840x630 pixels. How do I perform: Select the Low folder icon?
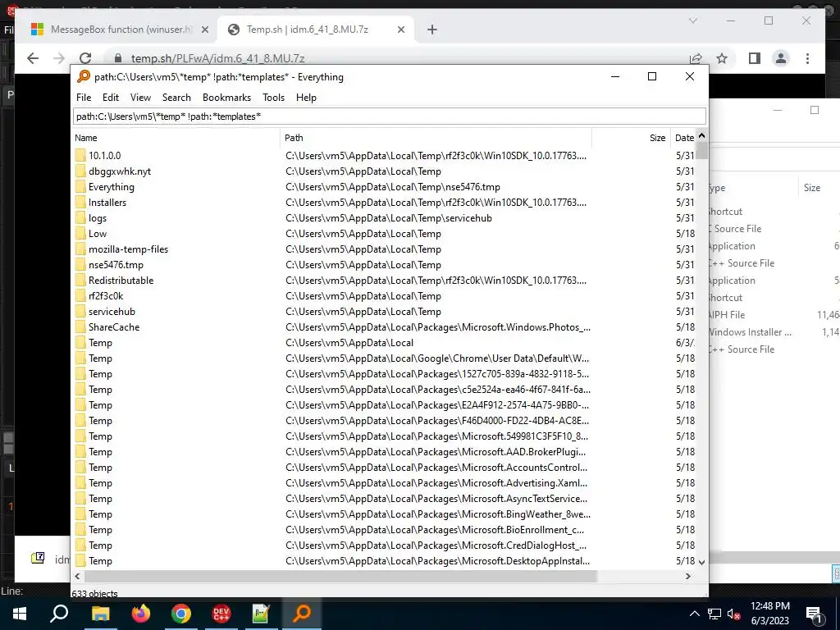point(80,233)
